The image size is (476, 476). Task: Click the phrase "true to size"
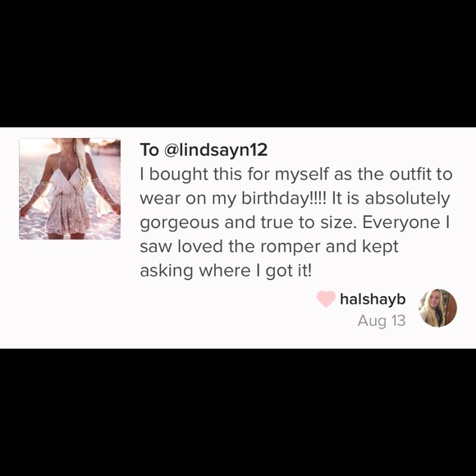pos(307,222)
